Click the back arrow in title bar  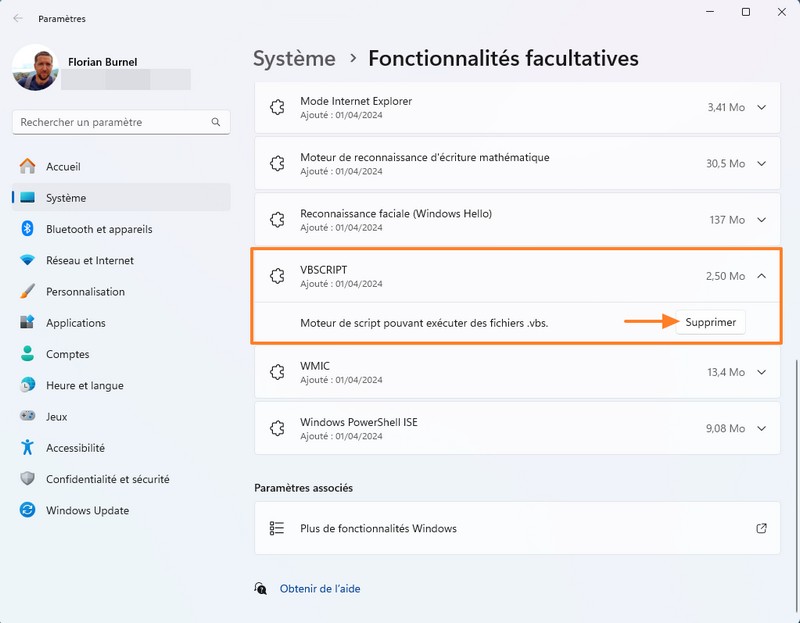(18, 18)
